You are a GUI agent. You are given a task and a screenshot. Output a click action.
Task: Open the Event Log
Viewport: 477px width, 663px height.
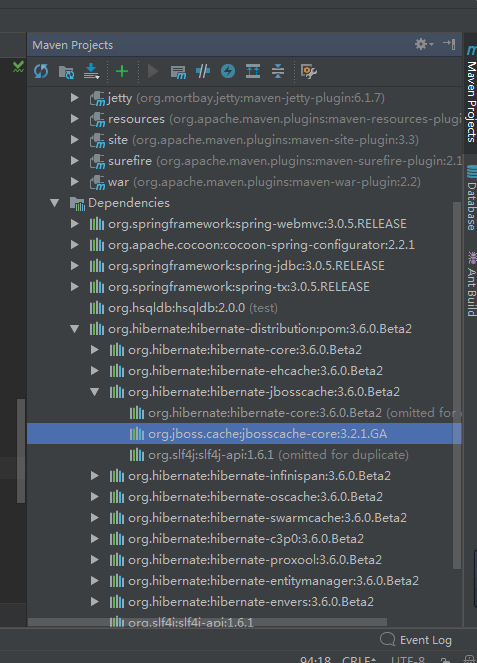point(416,640)
